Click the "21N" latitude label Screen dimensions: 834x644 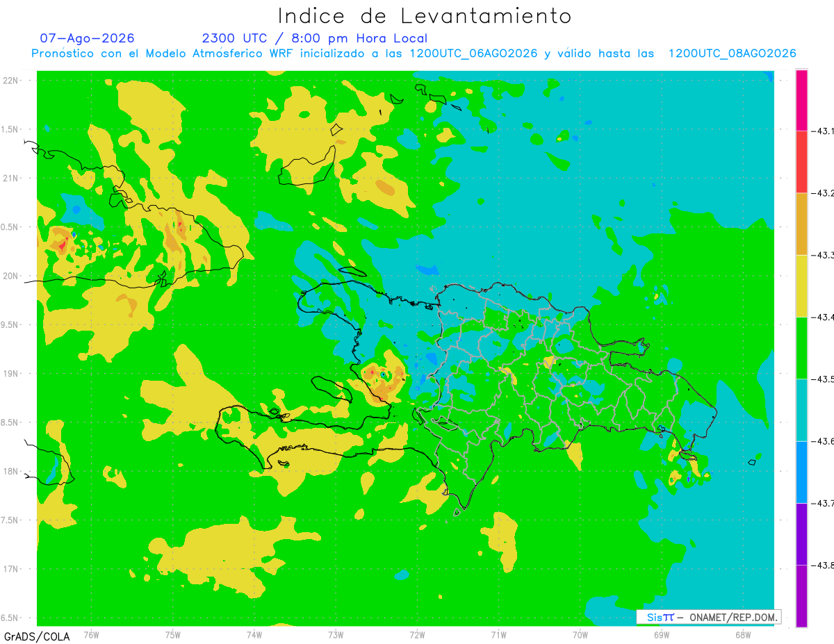coord(11,178)
